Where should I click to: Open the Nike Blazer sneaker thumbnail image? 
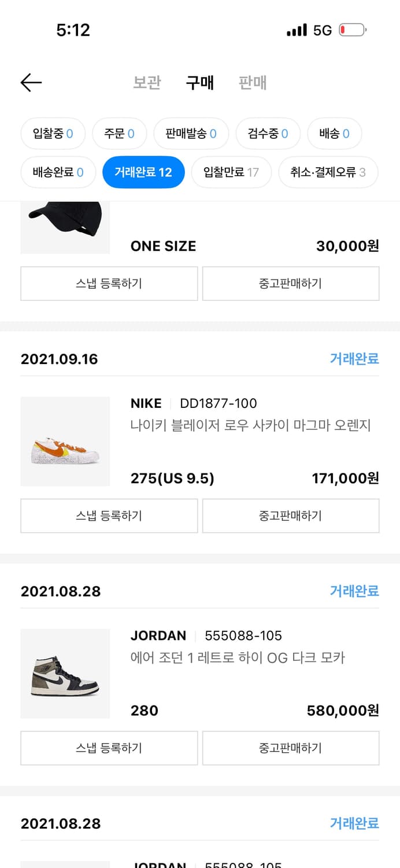coord(65,442)
